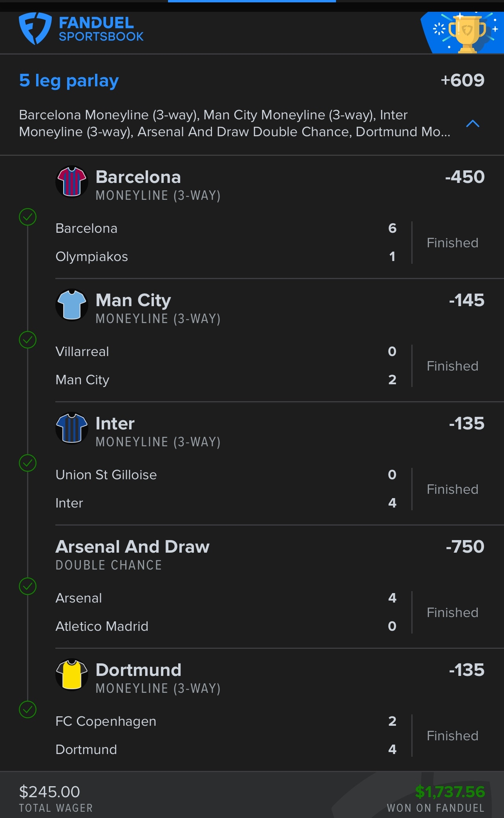Tap the gold trophy icon
The height and width of the screenshot is (818, 504).
click(x=467, y=33)
